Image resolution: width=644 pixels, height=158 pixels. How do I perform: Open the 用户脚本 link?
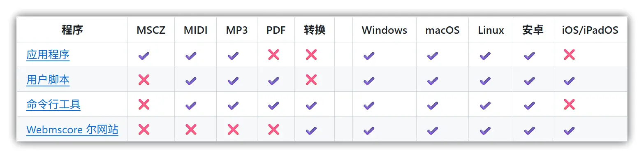coord(48,80)
